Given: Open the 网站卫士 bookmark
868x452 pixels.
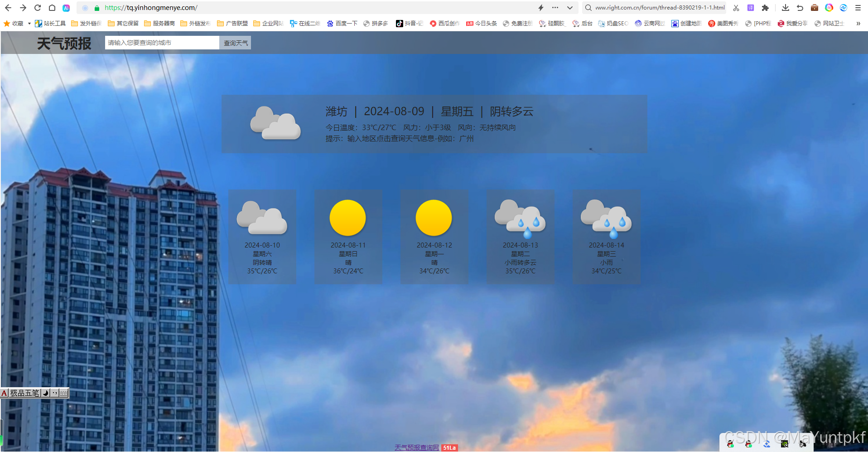Looking at the screenshot, I should point(829,24).
